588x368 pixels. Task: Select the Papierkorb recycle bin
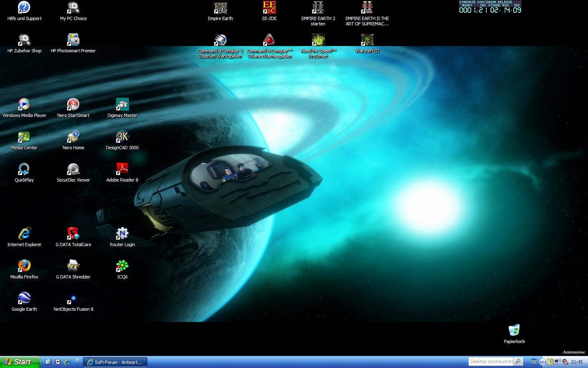click(x=514, y=330)
